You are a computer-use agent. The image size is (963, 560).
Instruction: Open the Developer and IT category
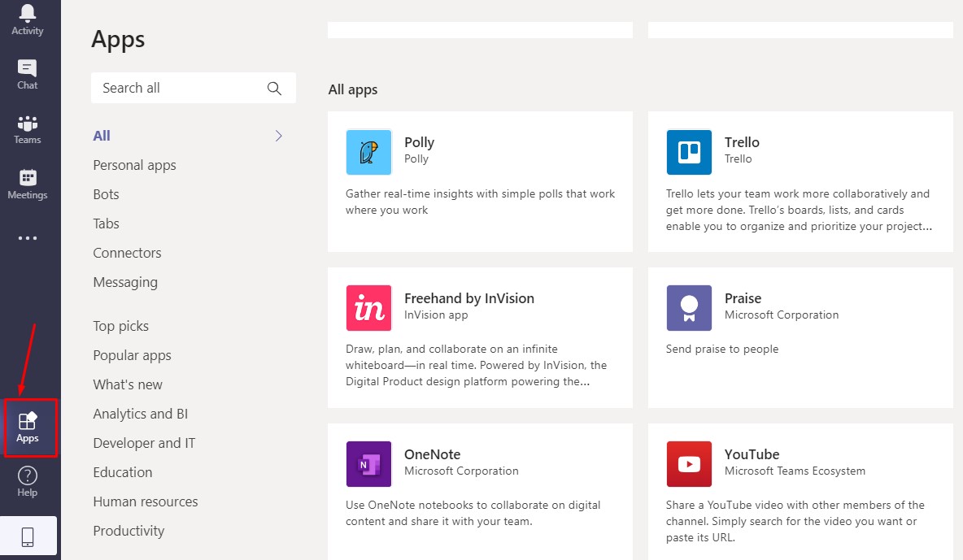(x=144, y=443)
